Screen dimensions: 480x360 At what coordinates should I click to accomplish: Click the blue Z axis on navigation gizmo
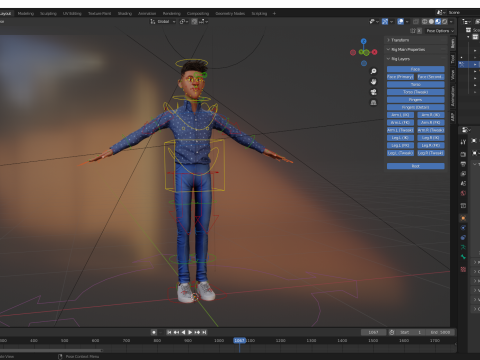tap(364, 41)
